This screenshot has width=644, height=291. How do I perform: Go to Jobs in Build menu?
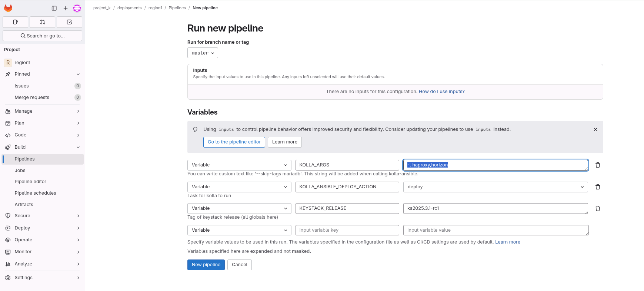[20, 171]
